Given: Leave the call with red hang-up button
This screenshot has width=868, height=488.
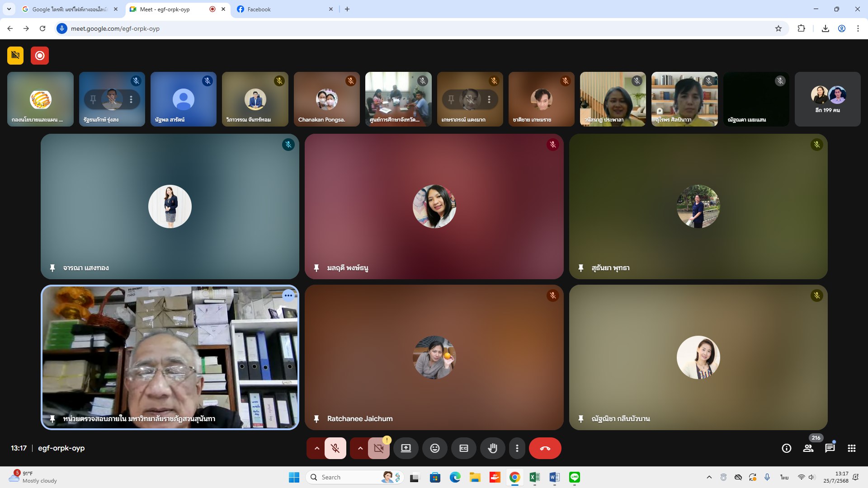Looking at the screenshot, I should pyautogui.click(x=545, y=448).
